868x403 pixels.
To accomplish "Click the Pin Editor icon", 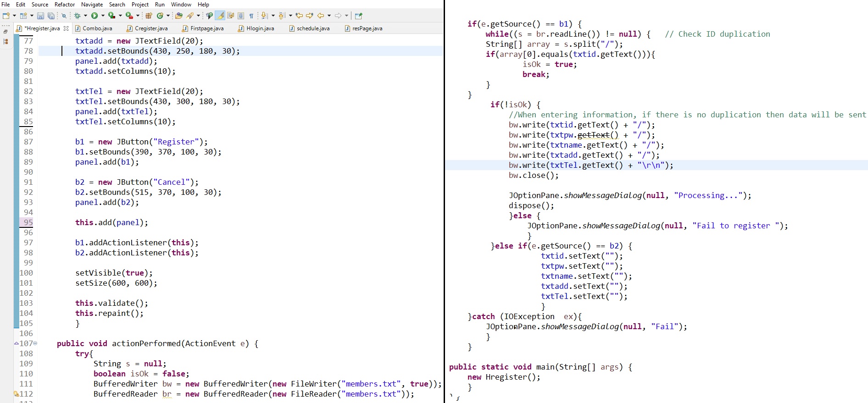I will pyautogui.click(x=359, y=16).
